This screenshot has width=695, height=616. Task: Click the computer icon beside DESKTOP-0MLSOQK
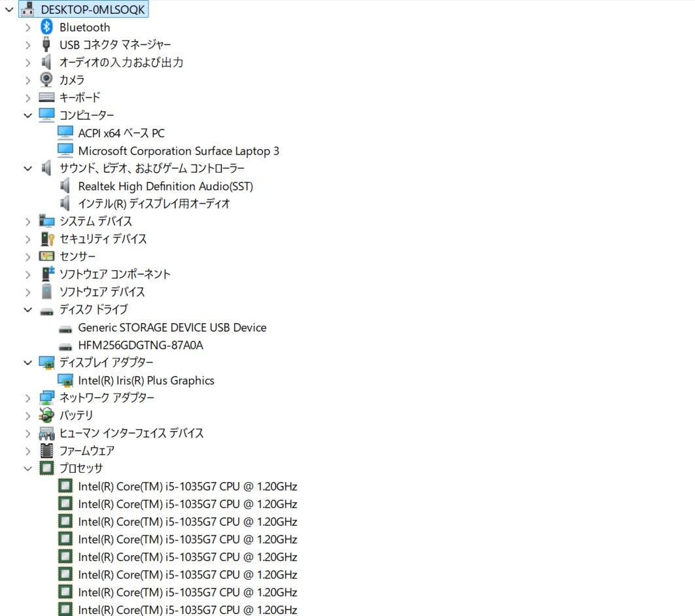point(27,9)
